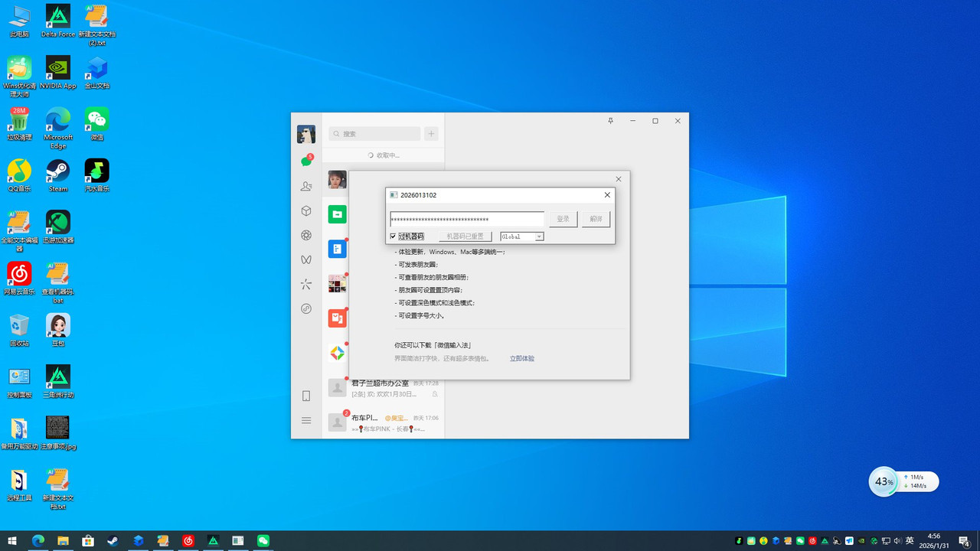Screen dimensions: 980x551
Task: Open WeChat contacts icon in sidebar
Action: coord(306,186)
